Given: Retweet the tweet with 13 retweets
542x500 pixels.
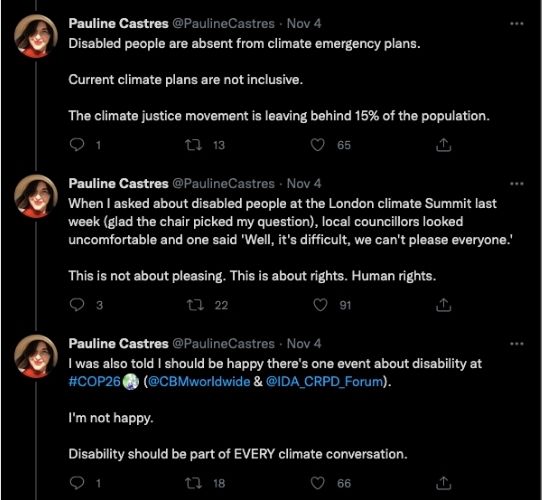Looking at the screenshot, I should (x=194, y=145).
